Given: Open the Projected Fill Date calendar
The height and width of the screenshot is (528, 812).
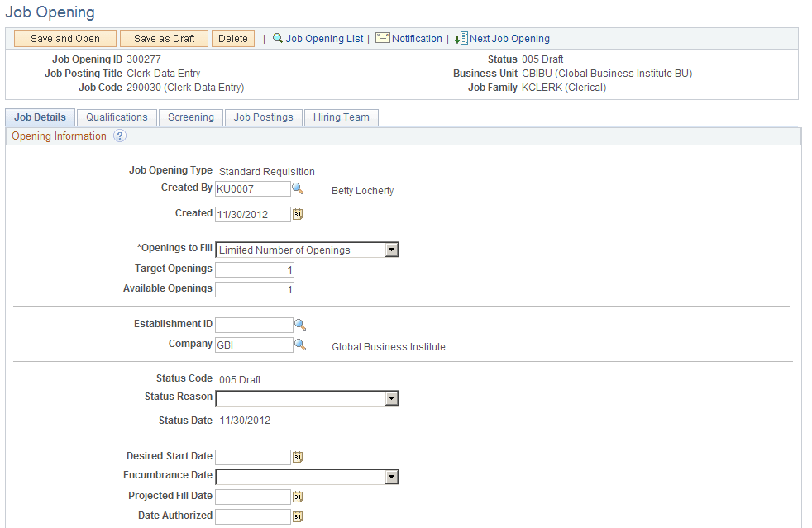Looking at the screenshot, I should point(297,497).
